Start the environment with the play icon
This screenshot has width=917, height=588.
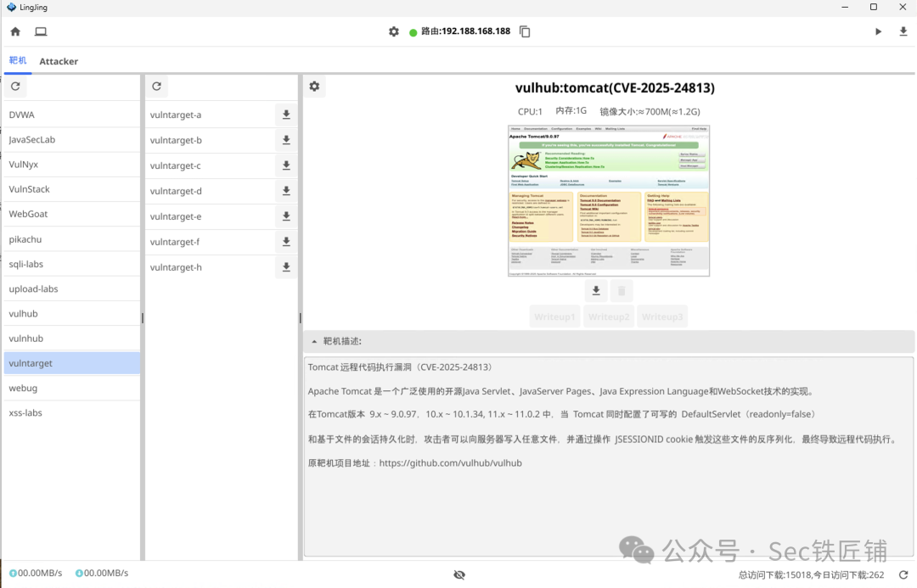(x=878, y=31)
